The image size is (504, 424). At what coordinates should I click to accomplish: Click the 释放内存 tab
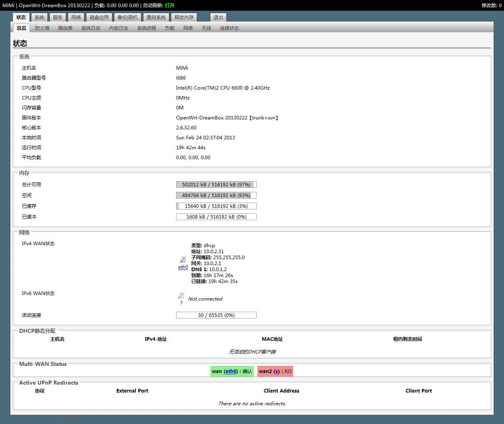(184, 18)
